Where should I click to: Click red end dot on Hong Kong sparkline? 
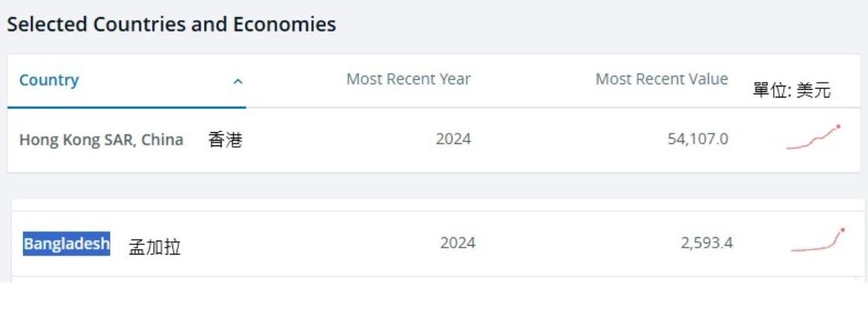839,126
